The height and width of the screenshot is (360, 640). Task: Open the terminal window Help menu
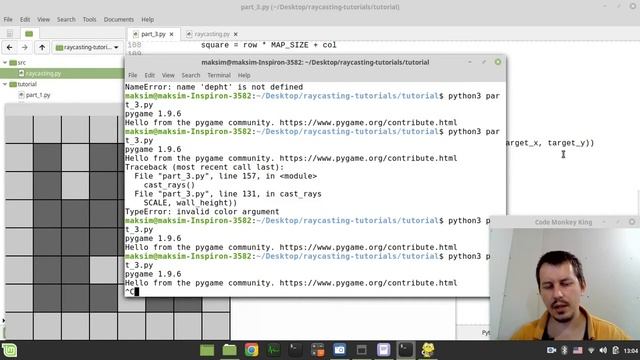click(244, 75)
